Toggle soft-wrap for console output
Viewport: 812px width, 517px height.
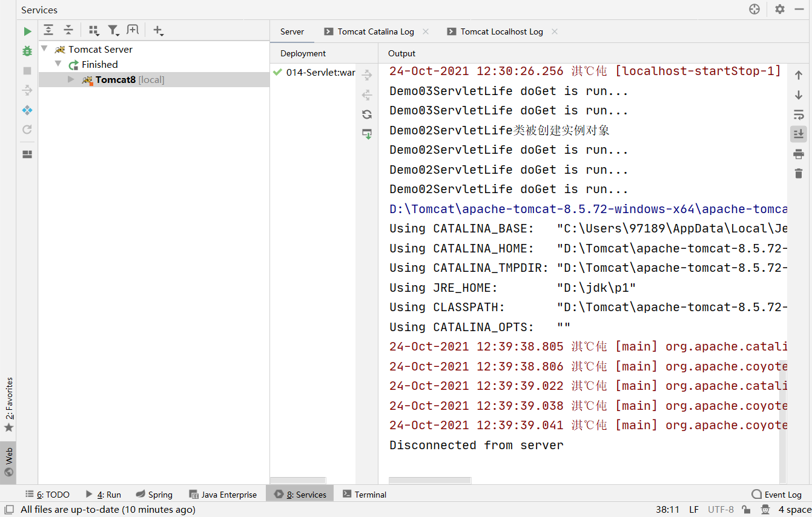[799, 114]
